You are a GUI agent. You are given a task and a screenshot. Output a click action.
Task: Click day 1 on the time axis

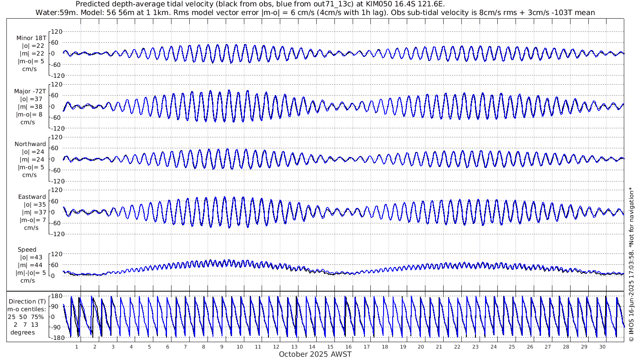[x=76, y=347]
